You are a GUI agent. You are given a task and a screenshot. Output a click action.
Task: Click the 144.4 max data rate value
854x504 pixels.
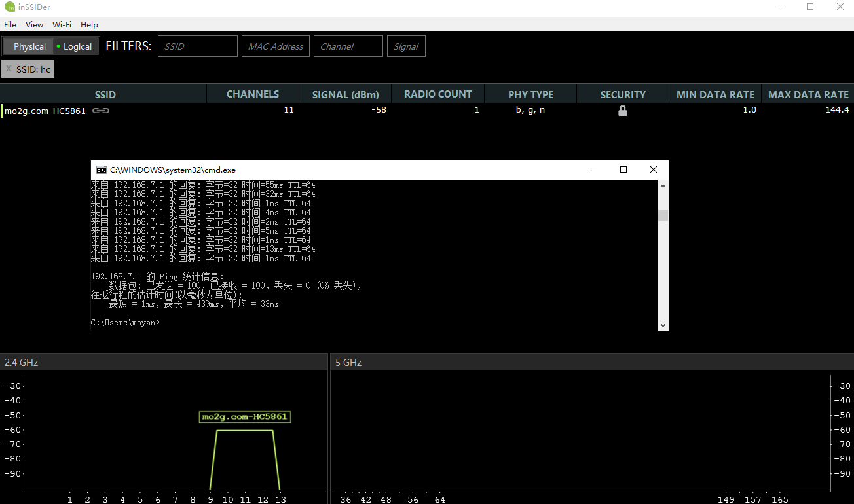point(837,110)
